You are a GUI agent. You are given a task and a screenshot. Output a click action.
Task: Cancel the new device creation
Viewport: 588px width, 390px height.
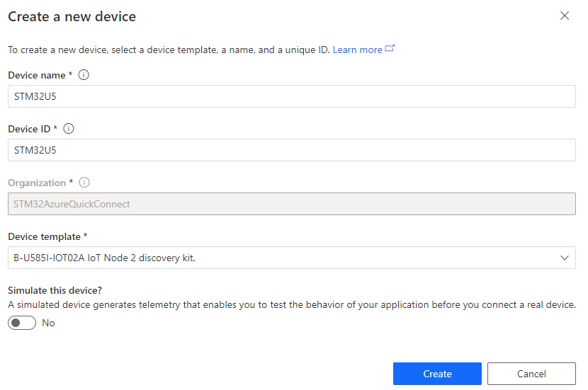pos(531,374)
